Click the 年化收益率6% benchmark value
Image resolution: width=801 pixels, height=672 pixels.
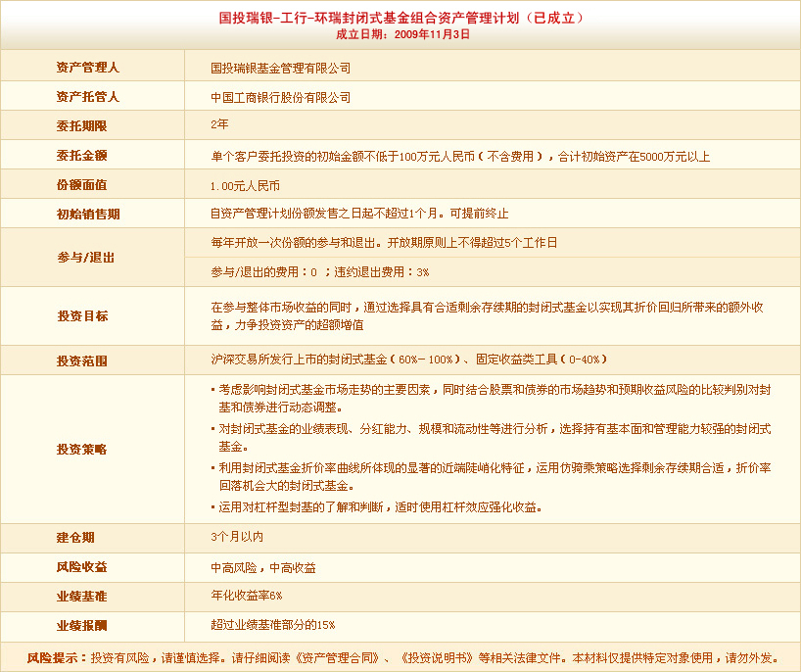click(x=246, y=596)
